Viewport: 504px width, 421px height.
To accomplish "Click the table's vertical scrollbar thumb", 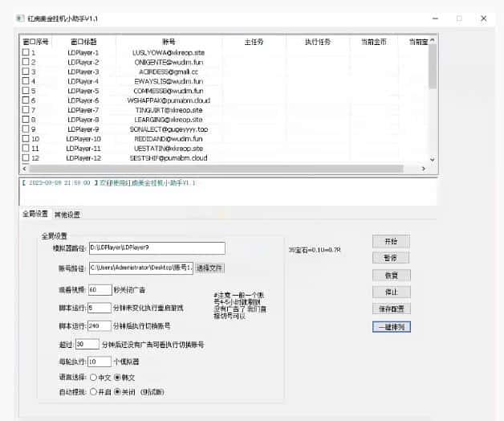I will tap(433, 66).
